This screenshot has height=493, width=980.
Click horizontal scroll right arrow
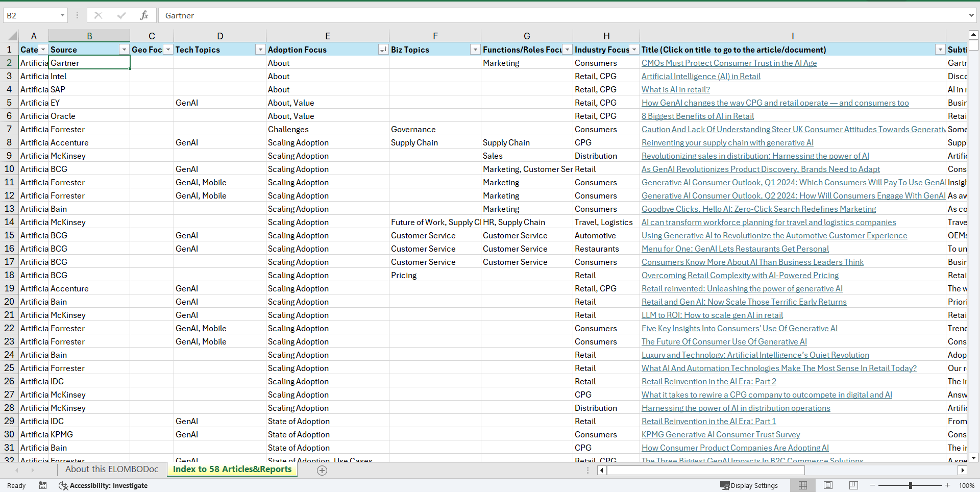[963, 471]
